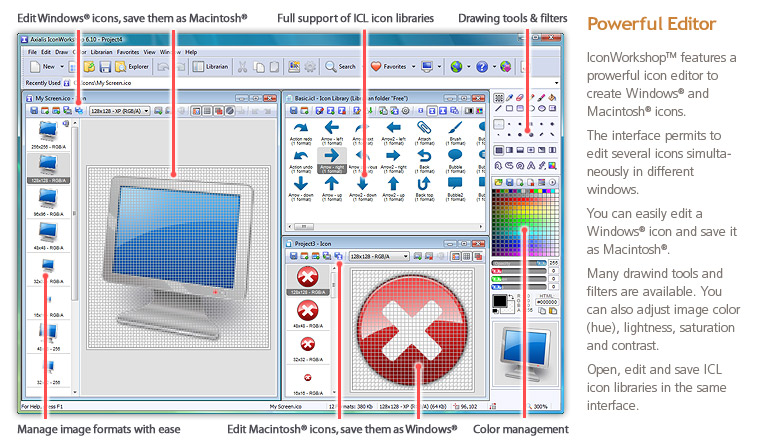Select the Cut scissors icon
760x440 pixels.
pos(242,67)
